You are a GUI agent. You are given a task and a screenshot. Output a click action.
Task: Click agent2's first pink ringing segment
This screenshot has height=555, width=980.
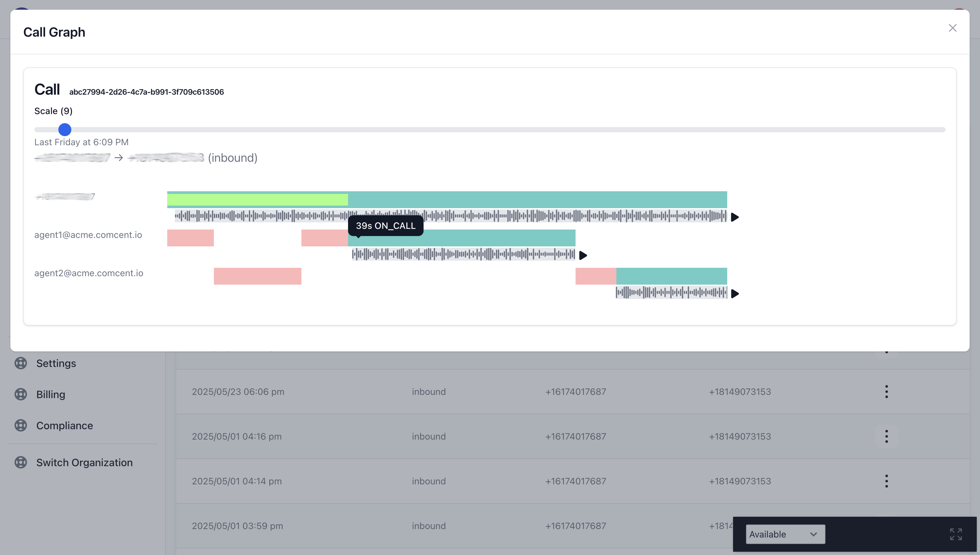click(257, 276)
